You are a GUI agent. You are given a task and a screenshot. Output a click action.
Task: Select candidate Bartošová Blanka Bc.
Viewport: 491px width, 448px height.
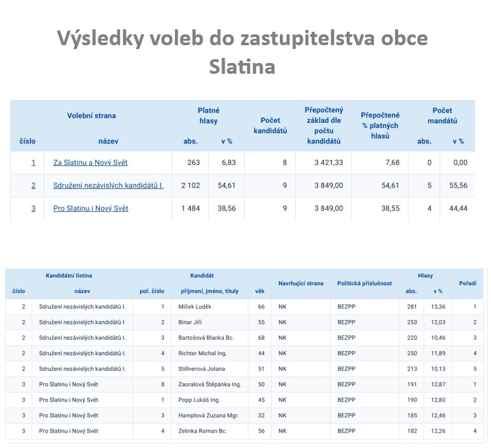click(206, 338)
